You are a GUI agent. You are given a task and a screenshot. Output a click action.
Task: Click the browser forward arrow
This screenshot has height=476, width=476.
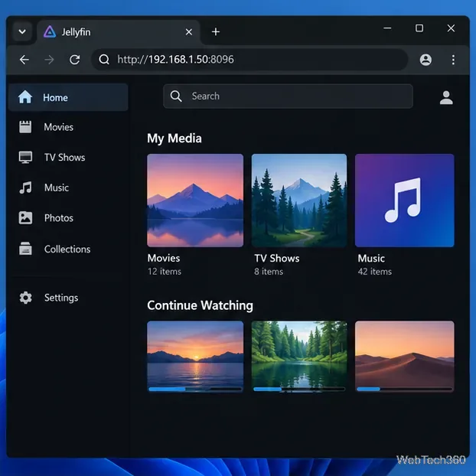click(49, 60)
